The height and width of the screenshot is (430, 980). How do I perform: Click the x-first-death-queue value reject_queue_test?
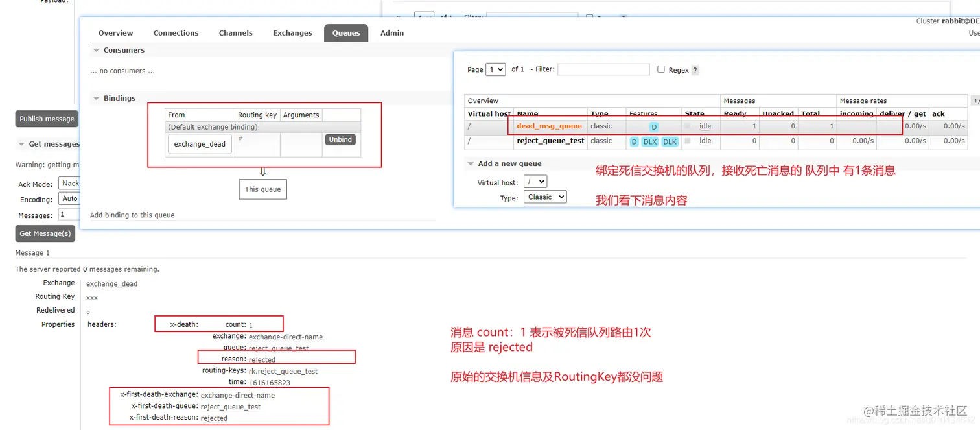click(231, 407)
